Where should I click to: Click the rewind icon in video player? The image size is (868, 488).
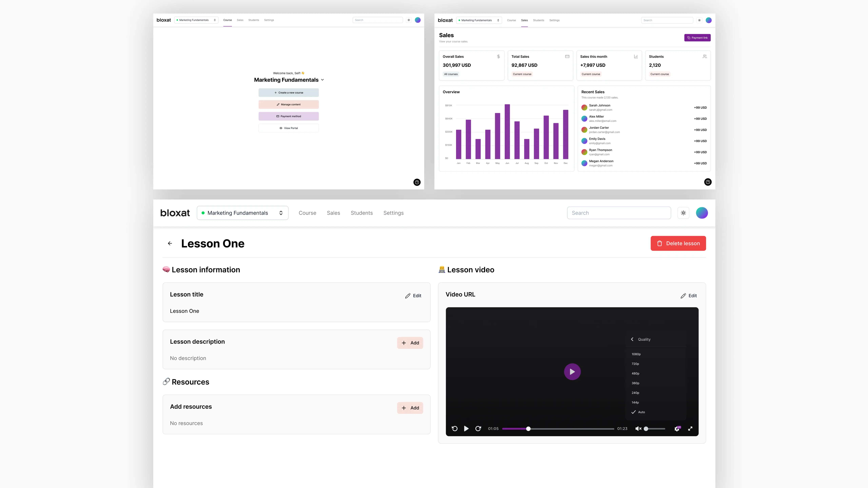point(455,428)
